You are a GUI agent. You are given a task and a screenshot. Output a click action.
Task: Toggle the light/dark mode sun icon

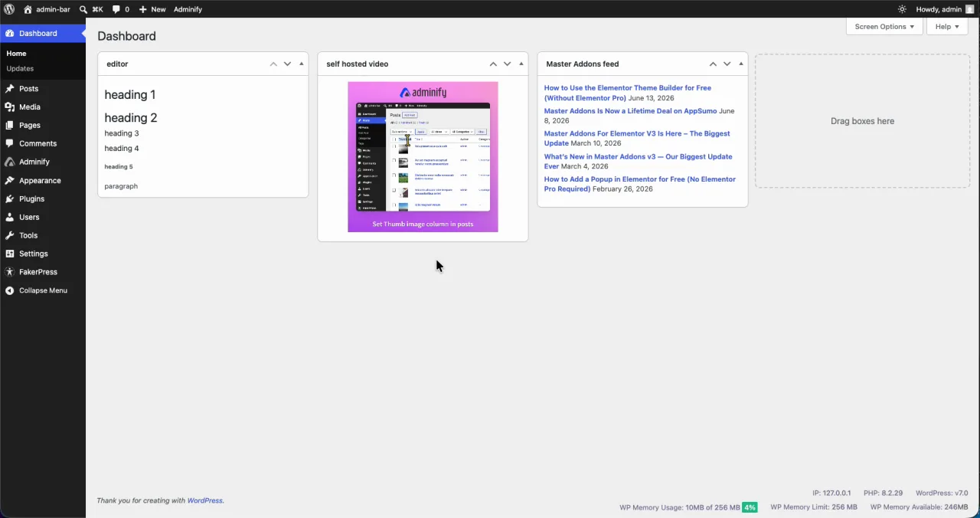902,9
